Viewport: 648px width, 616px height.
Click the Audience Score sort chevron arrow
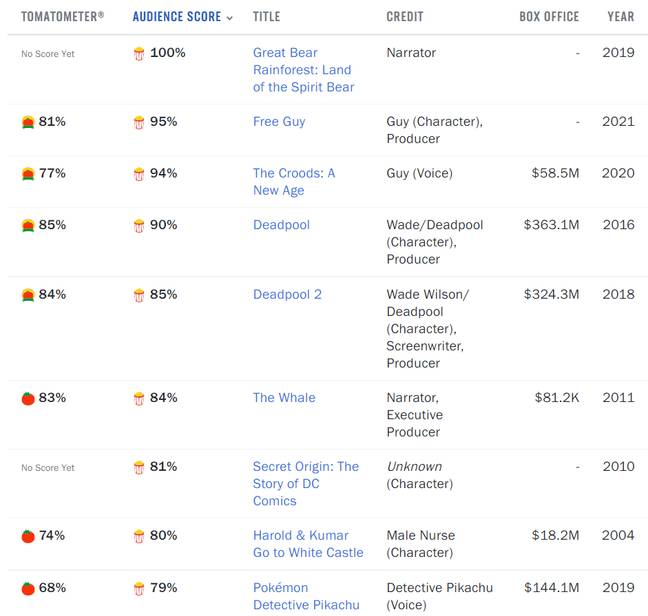tap(230, 18)
